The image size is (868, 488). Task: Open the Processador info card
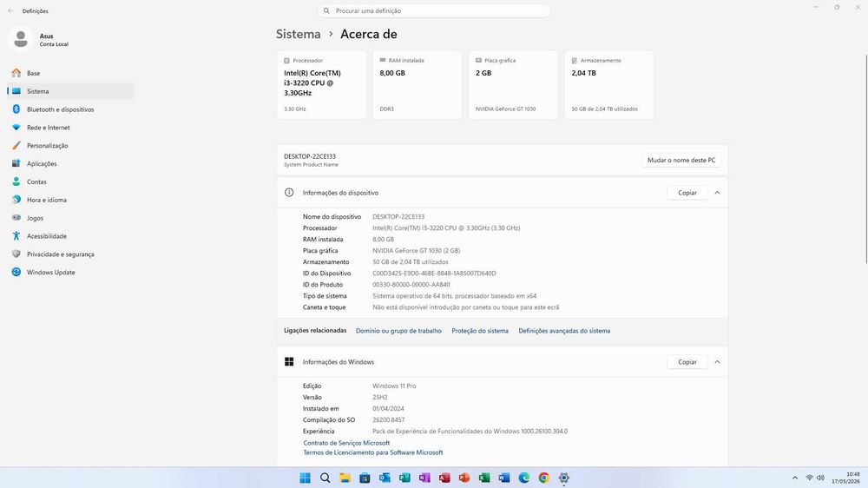(322, 85)
